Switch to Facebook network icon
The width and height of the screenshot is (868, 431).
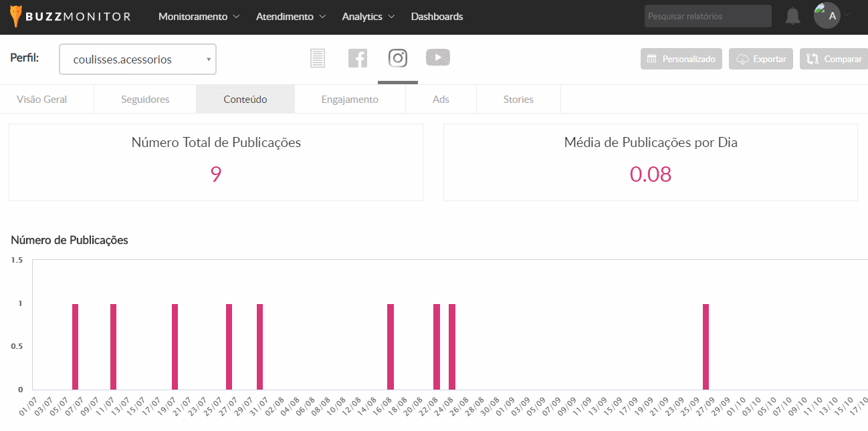[x=358, y=59]
